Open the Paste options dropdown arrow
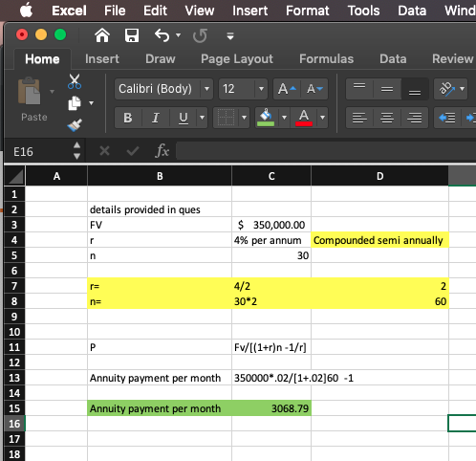This screenshot has width=476, height=461. coord(52,92)
